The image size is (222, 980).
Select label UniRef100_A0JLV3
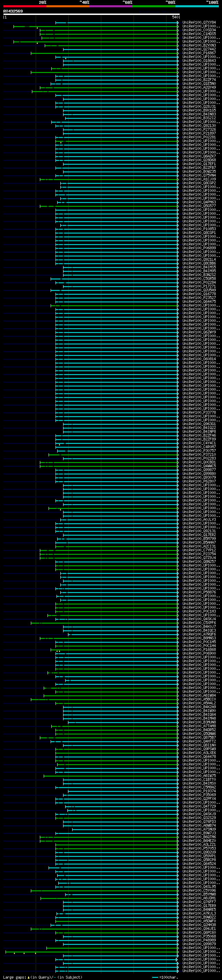[199, 519]
